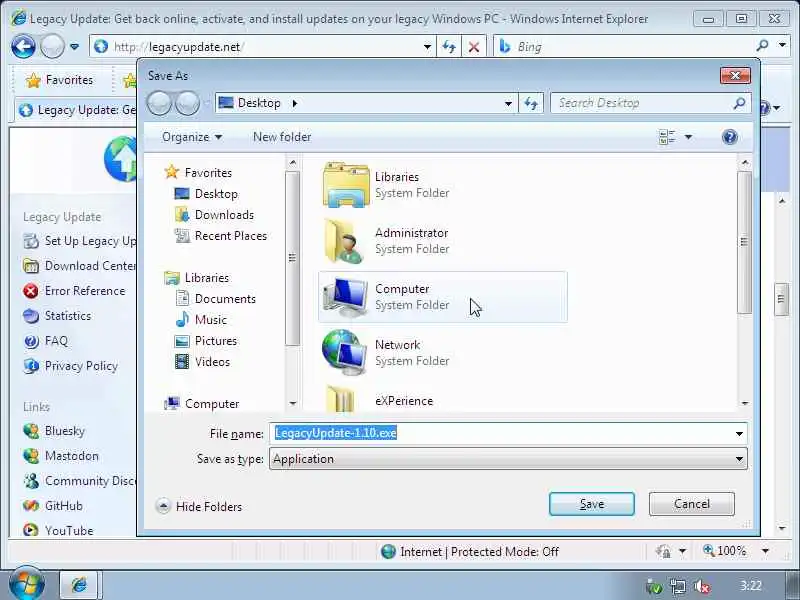This screenshot has width=800, height=600.
Task: Open the File name history dropdown arrow
Action: 739,433
